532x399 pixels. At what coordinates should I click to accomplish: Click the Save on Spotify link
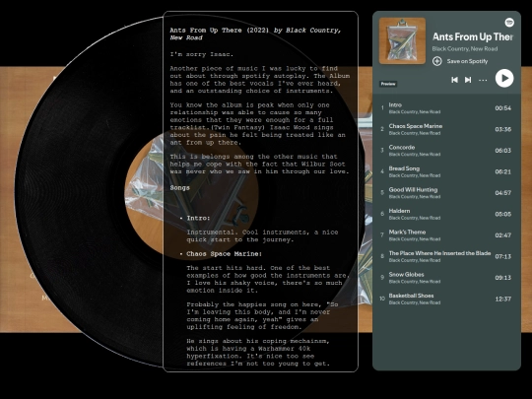[467, 61]
